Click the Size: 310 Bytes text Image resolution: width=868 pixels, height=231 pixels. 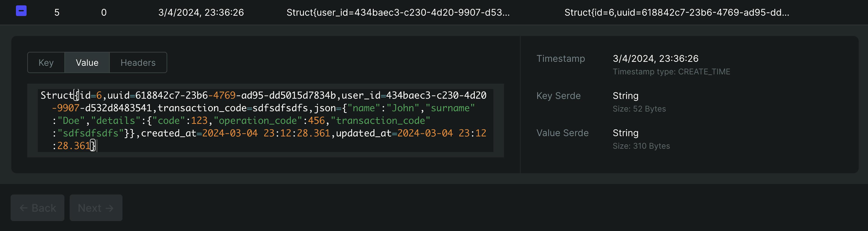point(641,146)
